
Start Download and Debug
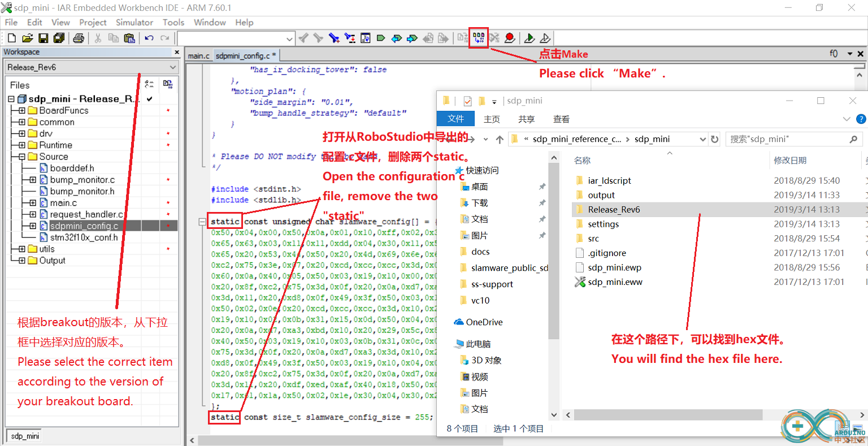(x=530, y=38)
